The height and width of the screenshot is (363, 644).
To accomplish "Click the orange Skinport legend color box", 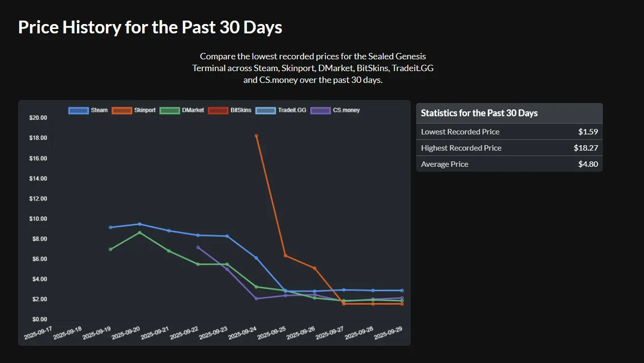I will [x=122, y=110].
